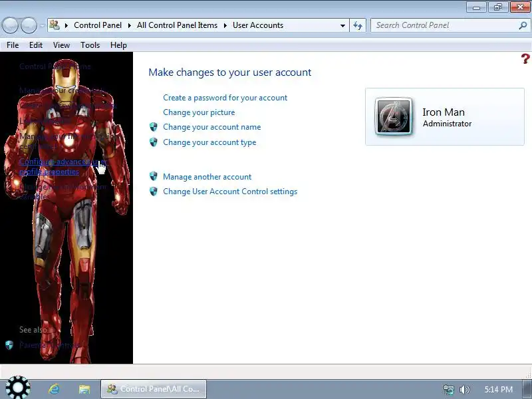Screen dimensions: 532x399
Task: Click the Iron Man account name text
Action: click(x=444, y=112)
